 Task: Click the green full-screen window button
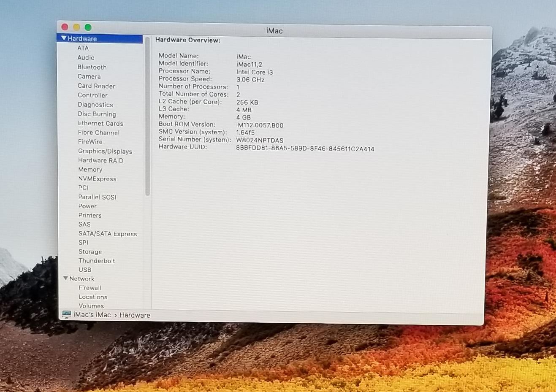pos(88,27)
